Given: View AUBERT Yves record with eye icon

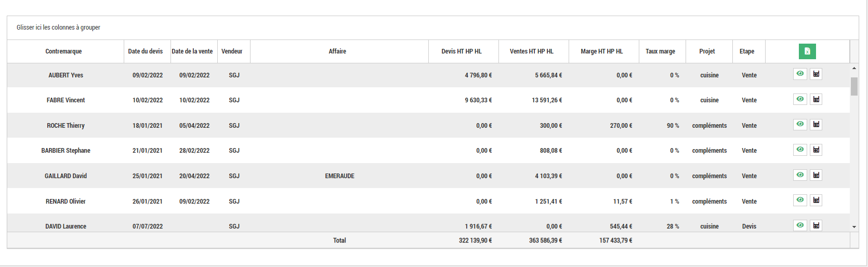Looking at the screenshot, I should pos(800,74).
